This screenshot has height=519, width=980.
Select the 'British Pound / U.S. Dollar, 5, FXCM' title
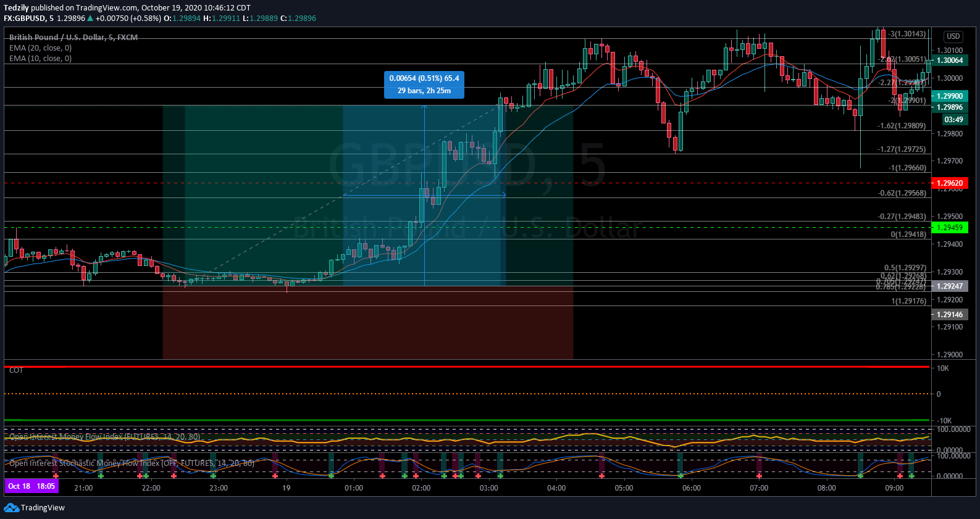[x=73, y=38]
